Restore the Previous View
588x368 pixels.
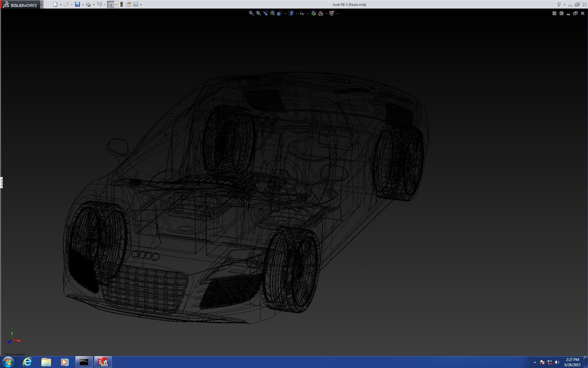[x=265, y=13]
